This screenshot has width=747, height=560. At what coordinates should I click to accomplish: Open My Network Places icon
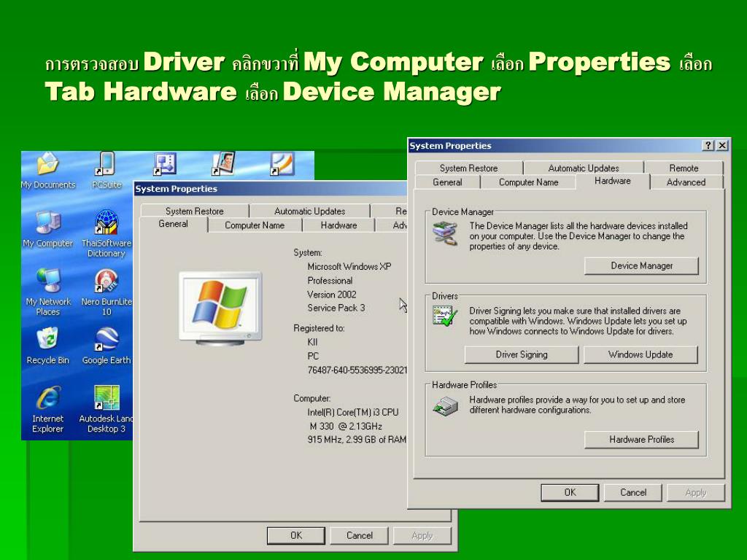coord(47,292)
